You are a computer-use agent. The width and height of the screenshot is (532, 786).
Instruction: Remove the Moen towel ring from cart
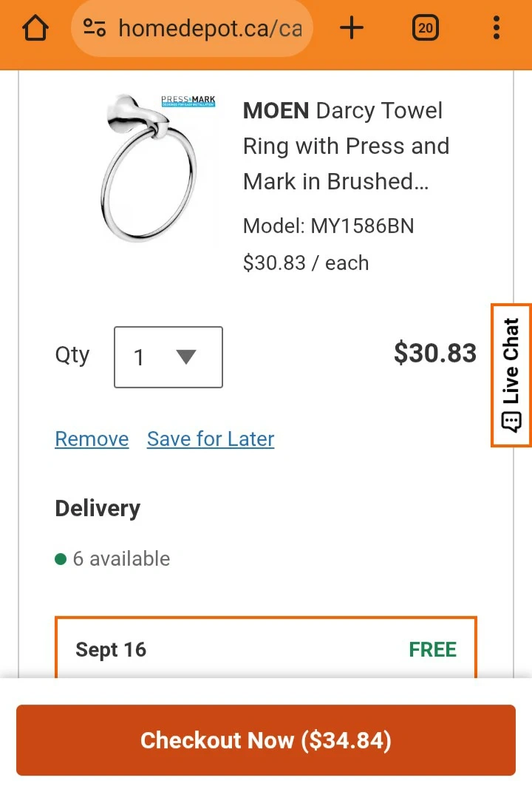pos(92,439)
